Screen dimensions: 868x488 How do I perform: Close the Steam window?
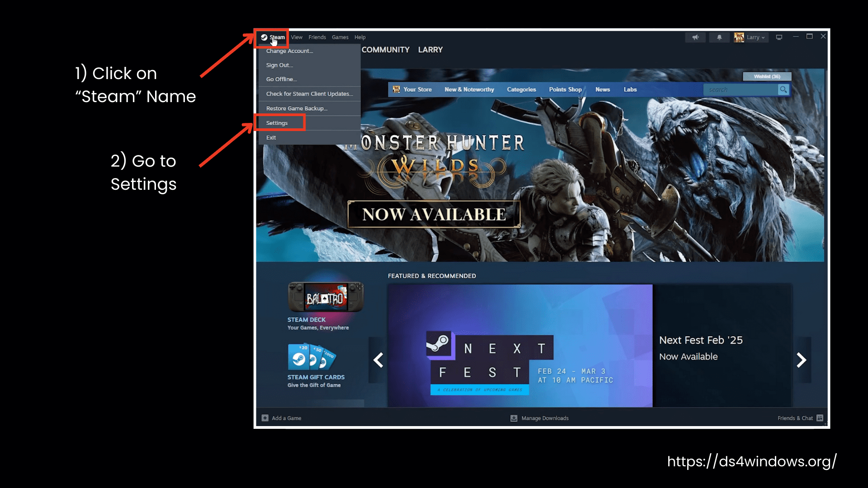(x=823, y=37)
